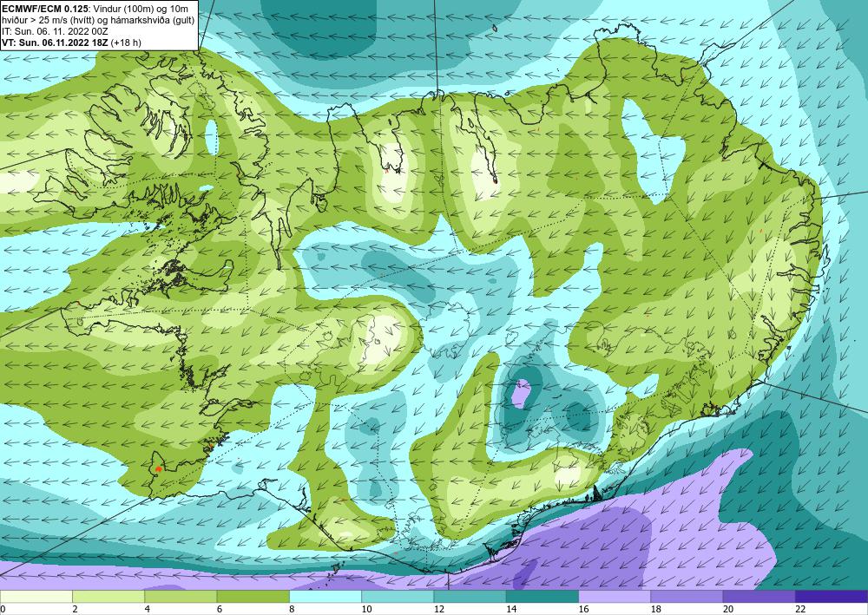Image resolution: width=868 pixels, height=615 pixels.
Task: Click the 'hviður > 25 m/s (hvítt) og hámarkshviða (gult)' line
Action: (98, 20)
